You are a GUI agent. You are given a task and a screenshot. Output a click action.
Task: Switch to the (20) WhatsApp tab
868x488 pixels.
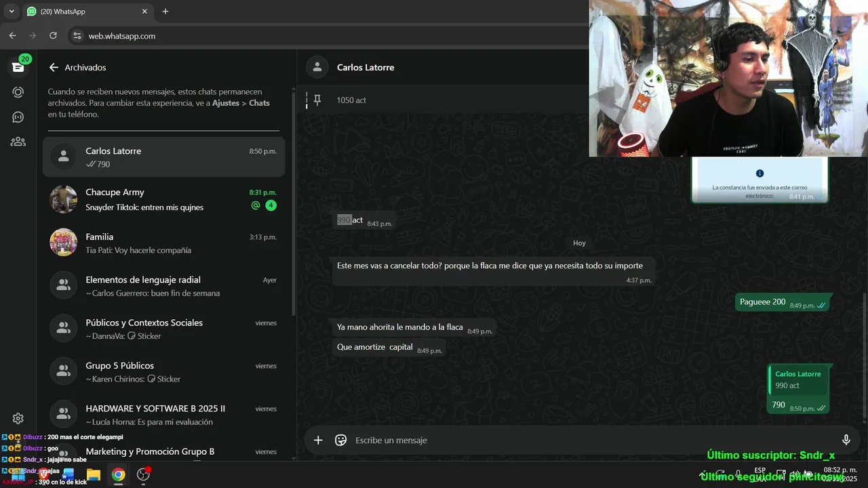[x=85, y=12]
